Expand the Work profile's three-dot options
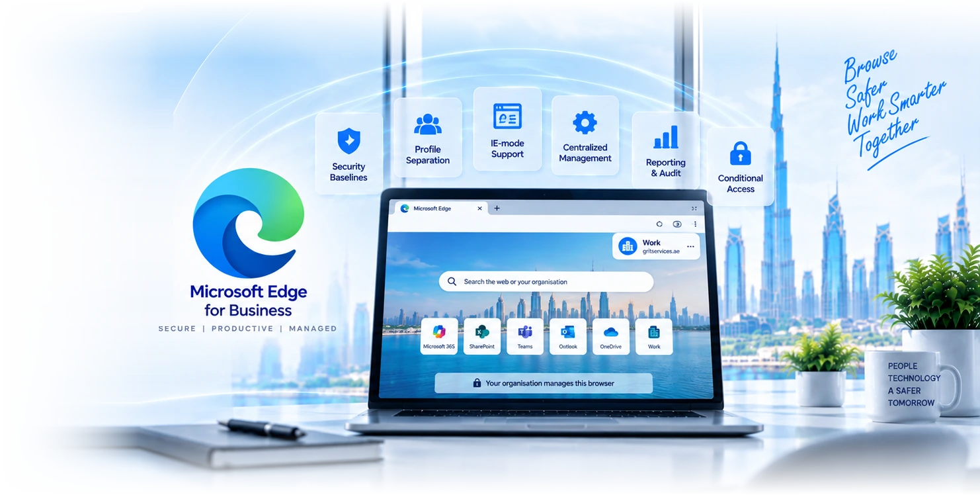980x495 pixels. coord(690,247)
